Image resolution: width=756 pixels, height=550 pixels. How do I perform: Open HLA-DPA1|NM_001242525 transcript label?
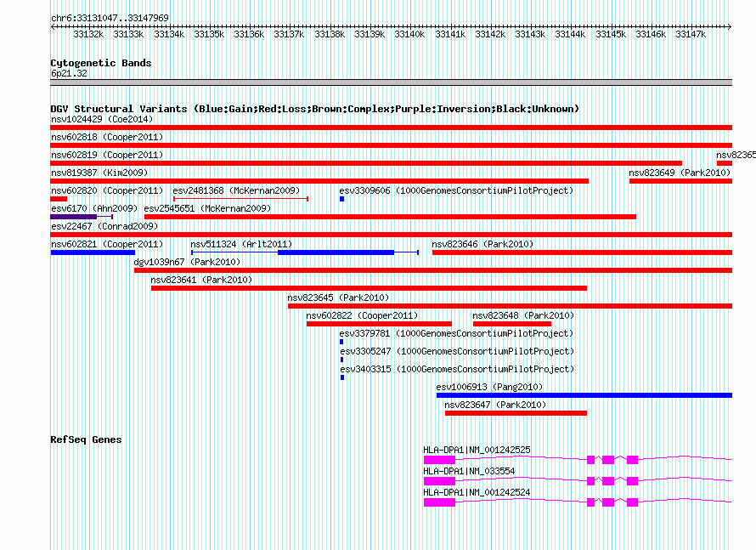tap(477, 450)
